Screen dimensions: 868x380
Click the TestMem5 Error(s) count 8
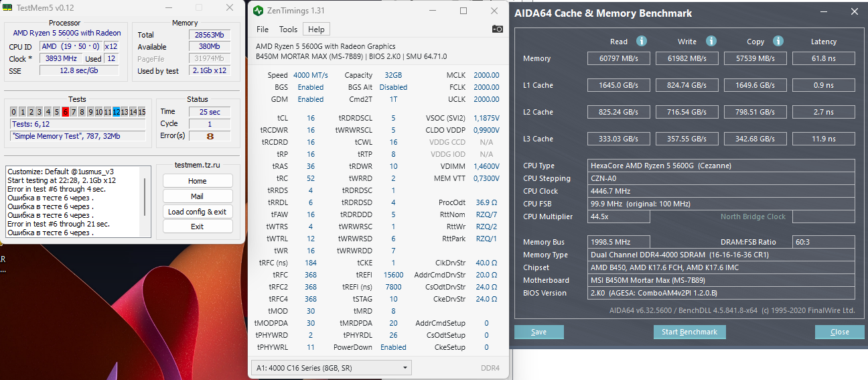pos(210,136)
